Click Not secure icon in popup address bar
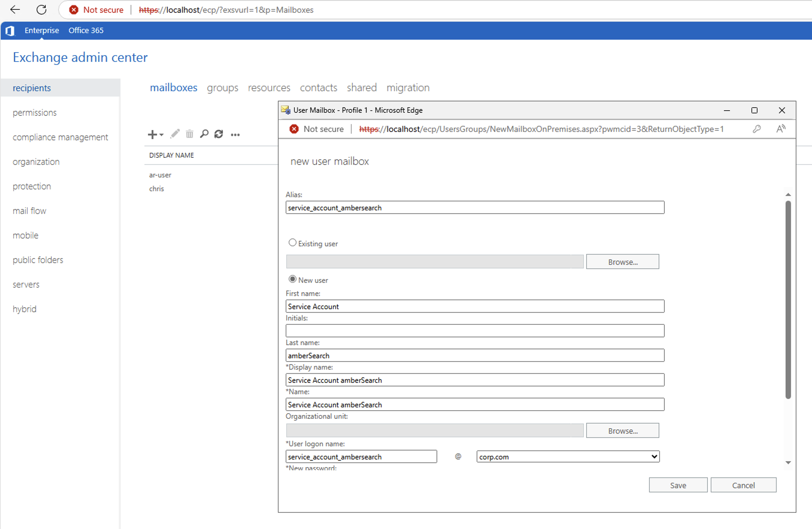This screenshot has width=812, height=529. [294, 129]
